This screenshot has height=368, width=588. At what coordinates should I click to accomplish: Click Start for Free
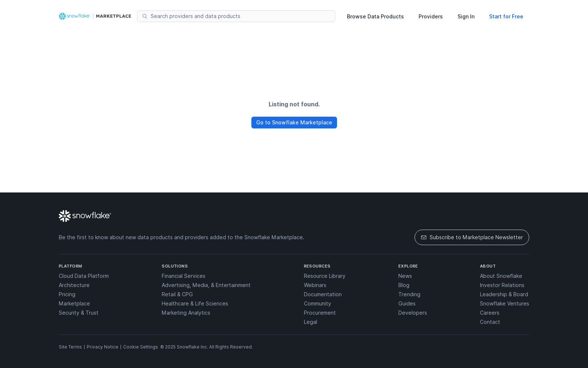506,17
